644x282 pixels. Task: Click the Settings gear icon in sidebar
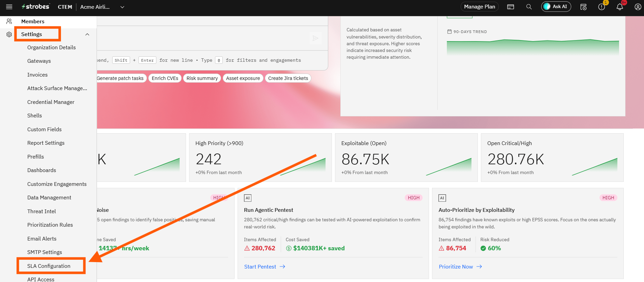[x=9, y=34]
